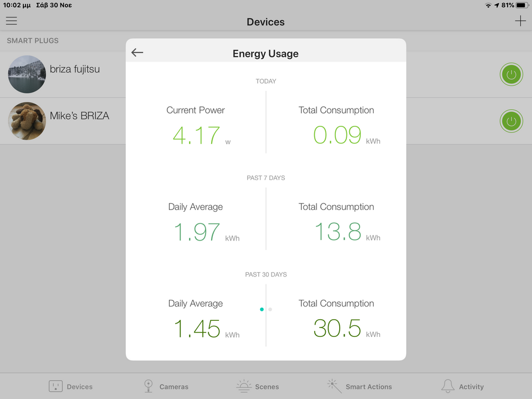The width and height of the screenshot is (532, 399).
Task: Open briza fujitsu device photo
Action: click(x=27, y=74)
